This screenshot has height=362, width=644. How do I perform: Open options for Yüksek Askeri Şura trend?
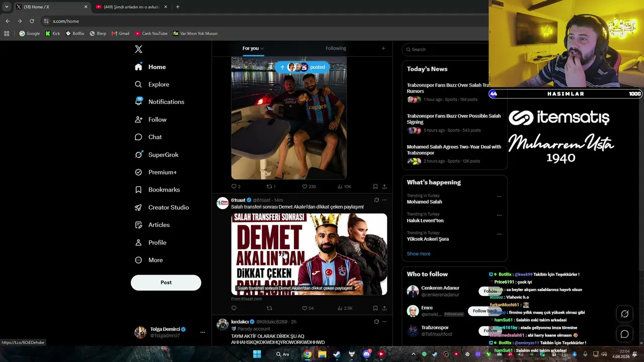[x=499, y=234]
